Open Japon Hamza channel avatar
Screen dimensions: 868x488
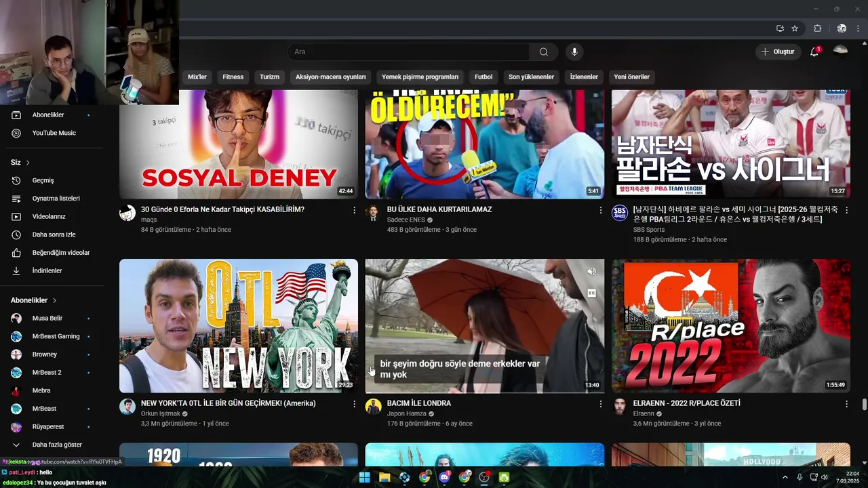click(373, 407)
